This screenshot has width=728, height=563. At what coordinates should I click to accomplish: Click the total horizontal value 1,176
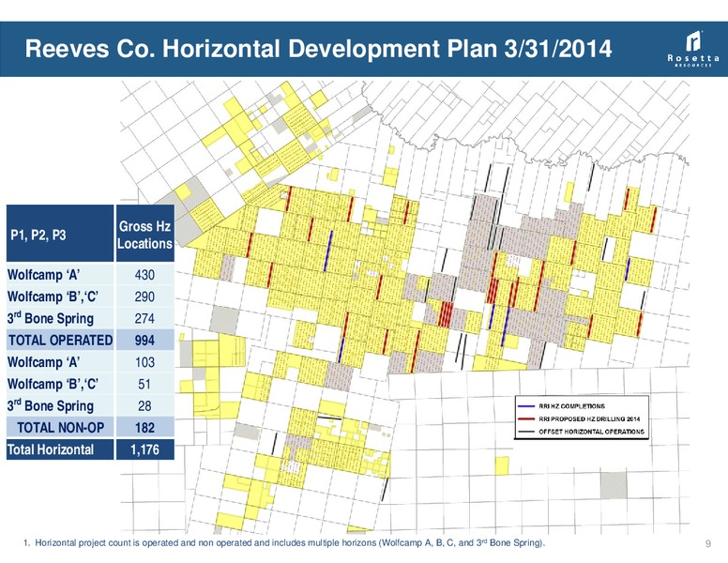pos(144,449)
